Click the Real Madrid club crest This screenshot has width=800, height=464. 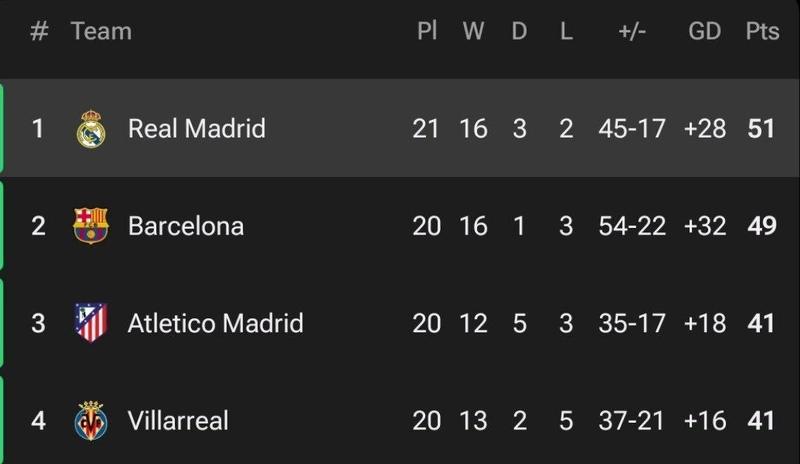coord(91,129)
